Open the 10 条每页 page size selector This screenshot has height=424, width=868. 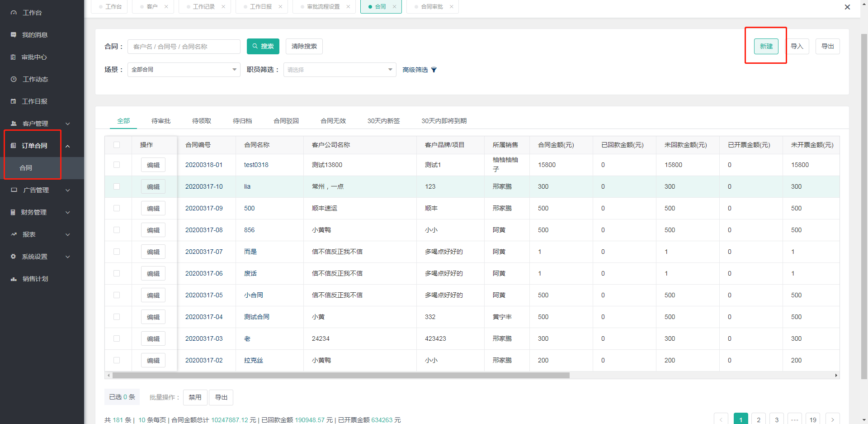(x=152, y=420)
